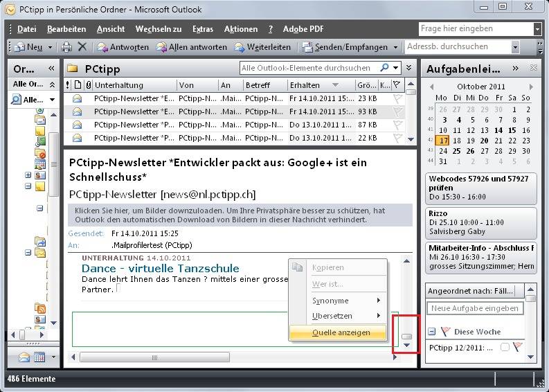
Task: Open the Webcodes 57926 und 57927 appointment
Action: [x=480, y=188]
